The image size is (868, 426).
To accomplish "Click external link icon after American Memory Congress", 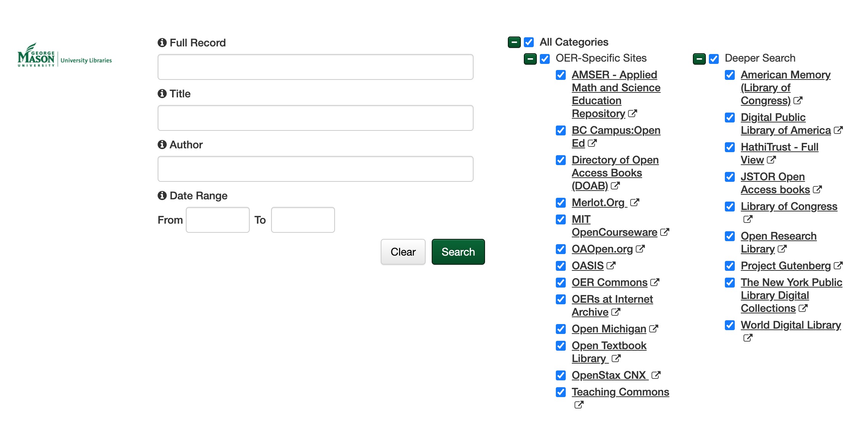I will [798, 100].
